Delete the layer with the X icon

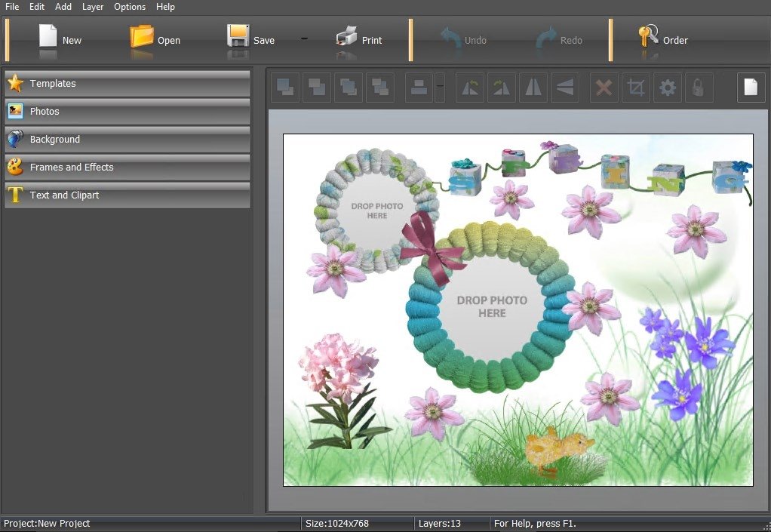point(604,88)
